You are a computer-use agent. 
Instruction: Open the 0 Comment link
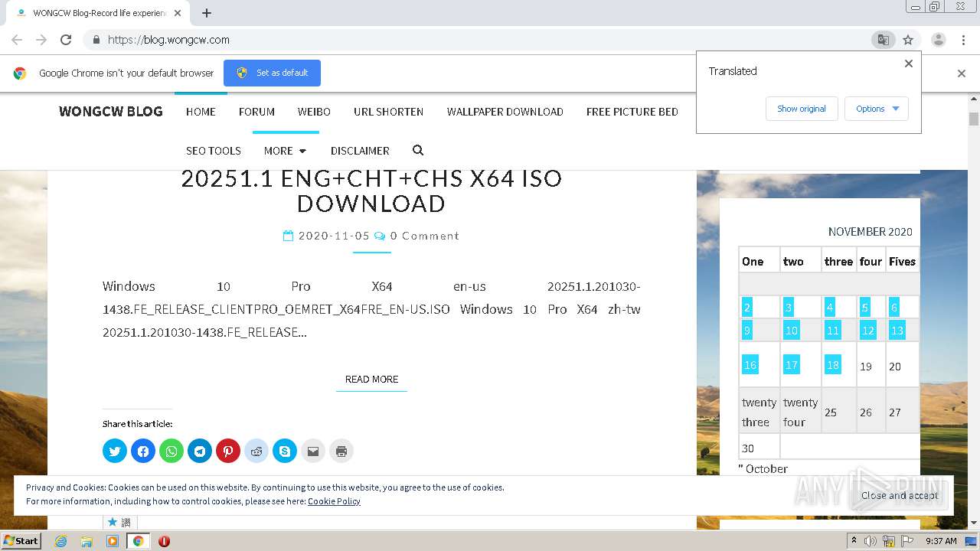coord(425,236)
